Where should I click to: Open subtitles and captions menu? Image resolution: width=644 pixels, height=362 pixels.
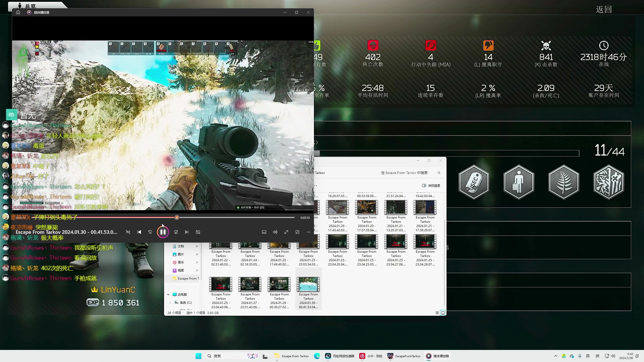coord(264,232)
